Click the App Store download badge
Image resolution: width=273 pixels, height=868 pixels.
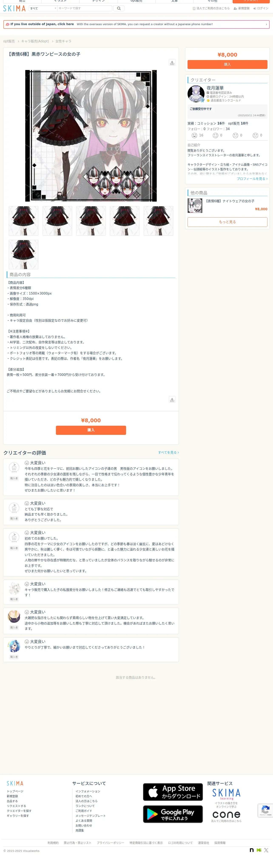173,792
